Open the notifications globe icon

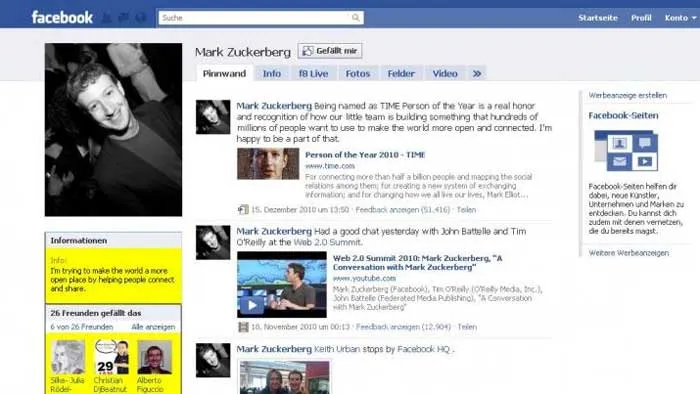[x=141, y=17]
